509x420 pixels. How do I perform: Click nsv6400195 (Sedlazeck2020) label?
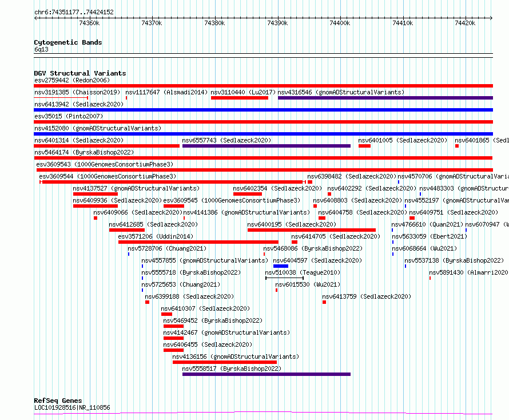click(x=292, y=224)
